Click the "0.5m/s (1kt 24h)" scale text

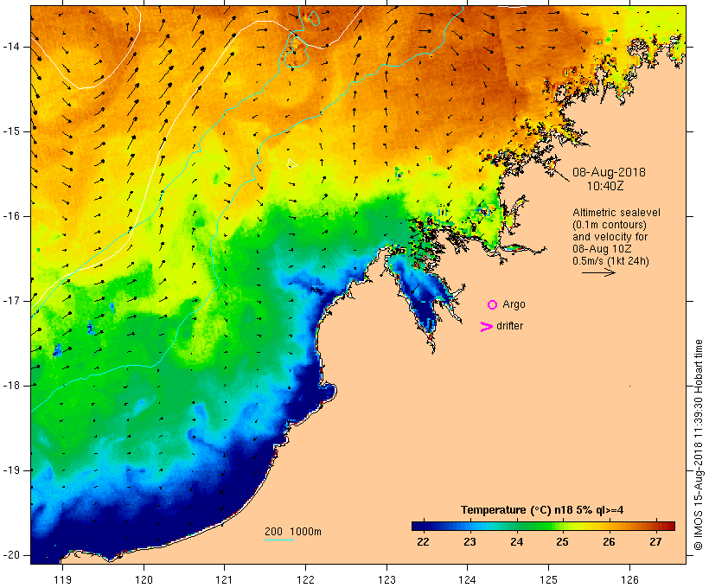[610, 261]
